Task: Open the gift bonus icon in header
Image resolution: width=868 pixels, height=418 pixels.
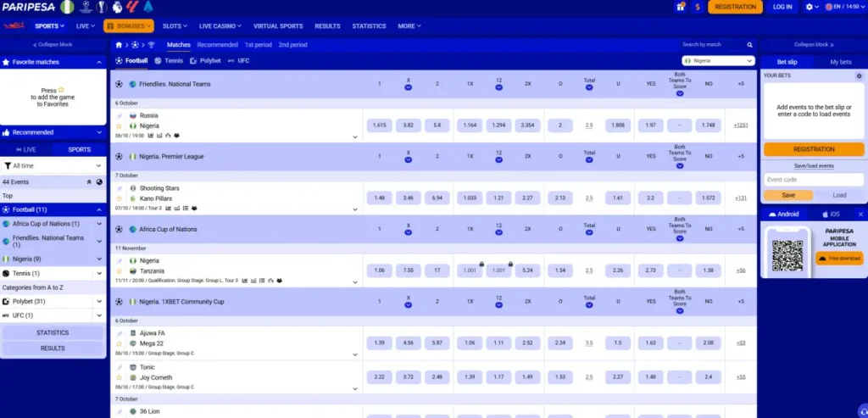Action: coord(681,7)
